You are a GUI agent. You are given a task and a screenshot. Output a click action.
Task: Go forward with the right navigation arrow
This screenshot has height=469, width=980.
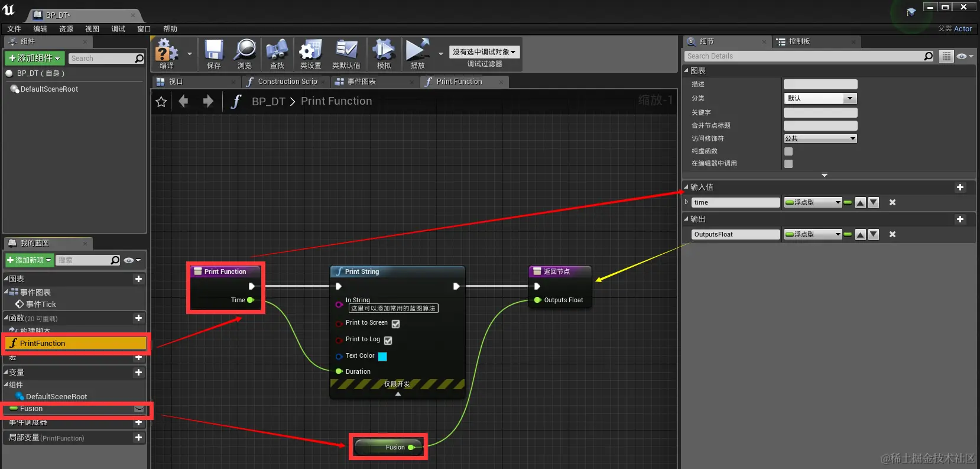click(x=208, y=101)
